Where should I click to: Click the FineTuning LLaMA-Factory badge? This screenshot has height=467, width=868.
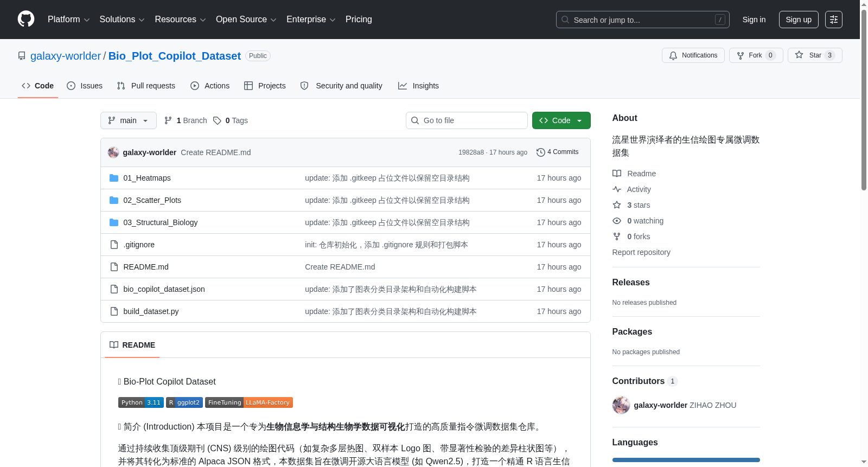click(x=249, y=402)
